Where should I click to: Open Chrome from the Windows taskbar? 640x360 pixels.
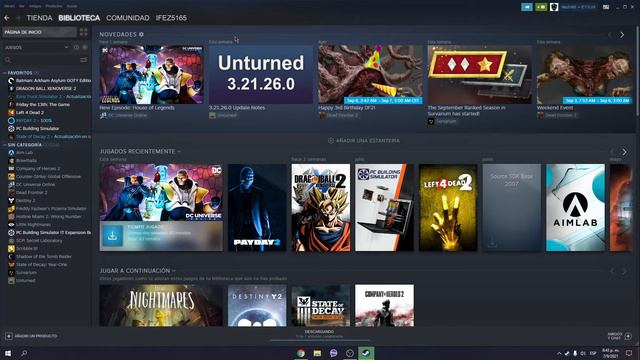coord(301,353)
